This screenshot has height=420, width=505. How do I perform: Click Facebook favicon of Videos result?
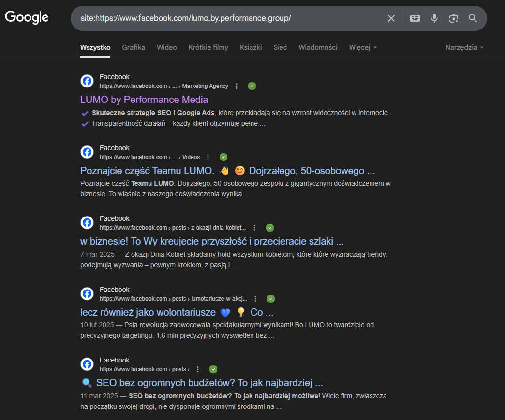click(x=87, y=152)
